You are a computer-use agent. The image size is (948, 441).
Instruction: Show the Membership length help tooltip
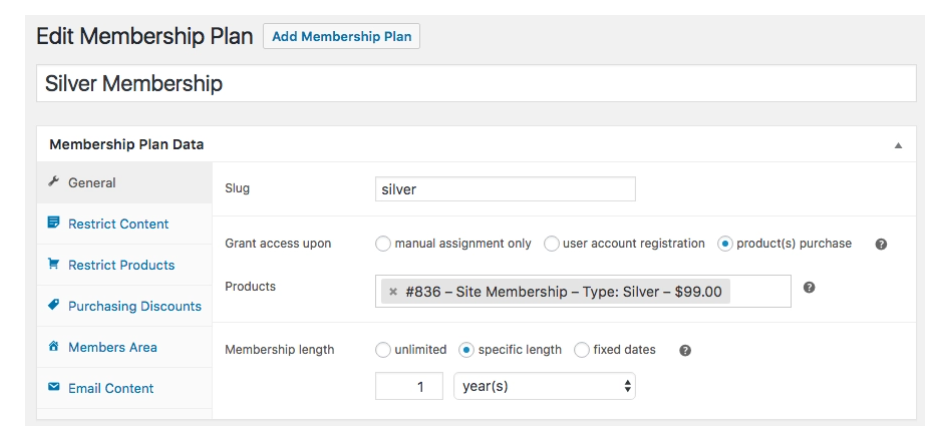684,350
